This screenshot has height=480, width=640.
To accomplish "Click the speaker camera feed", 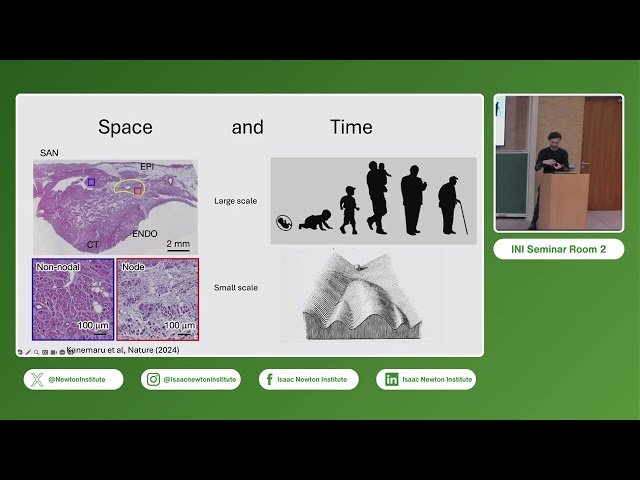I will pyautogui.click(x=558, y=163).
